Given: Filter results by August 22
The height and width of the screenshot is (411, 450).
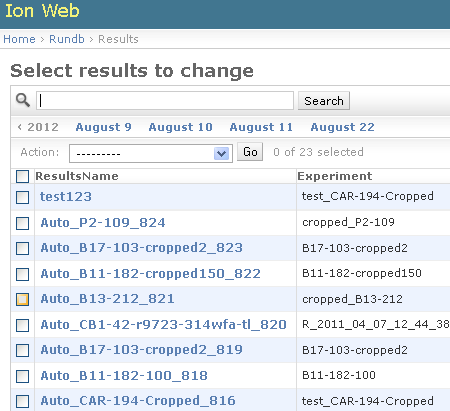Looking at the screenshot, I should click(342, 127).
